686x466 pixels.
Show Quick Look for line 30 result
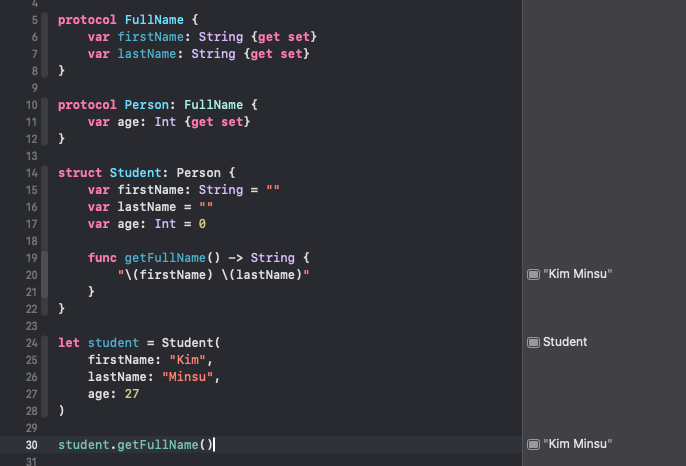tap(533, 444)
